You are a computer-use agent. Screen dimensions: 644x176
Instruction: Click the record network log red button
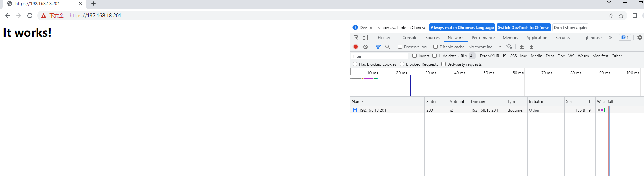point(356,47)
